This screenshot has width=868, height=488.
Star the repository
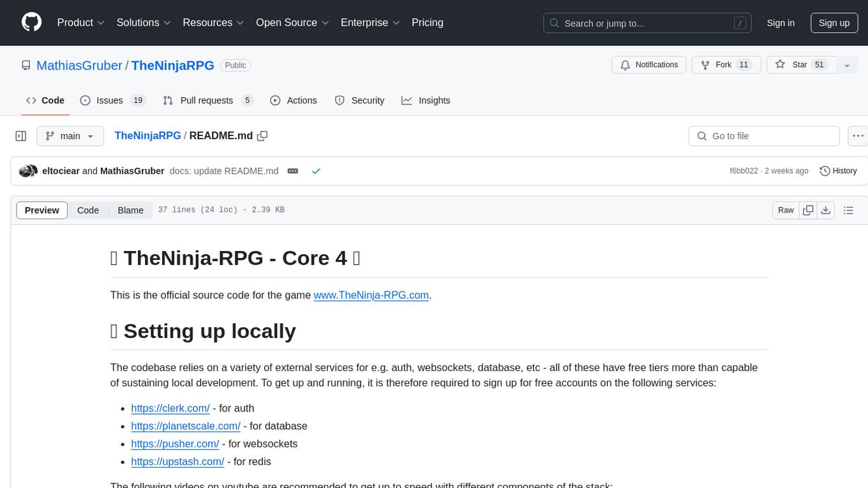click(x=801, y=65)
